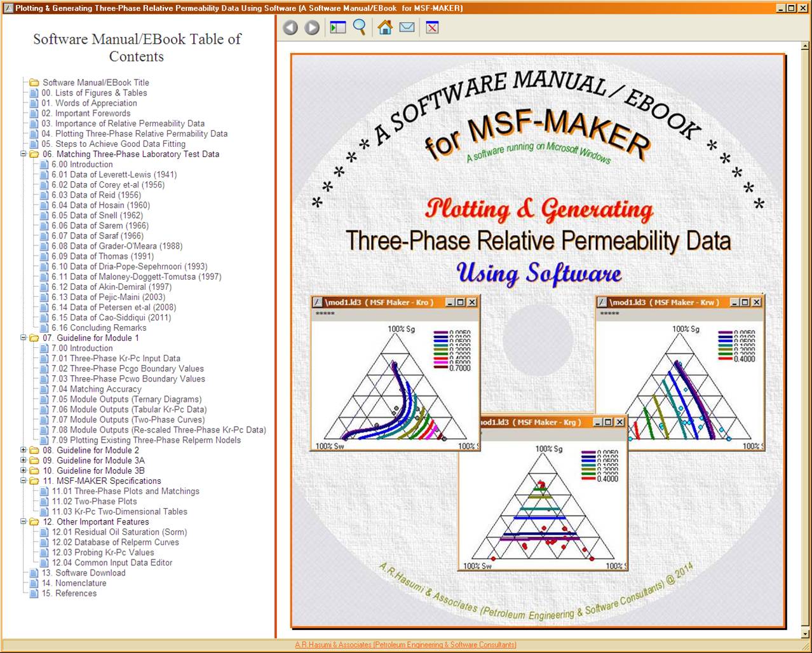Select 7.04 Matching Accuracy topic
The height and width of the screenshot is (653, 812).
tap(97, 389)
